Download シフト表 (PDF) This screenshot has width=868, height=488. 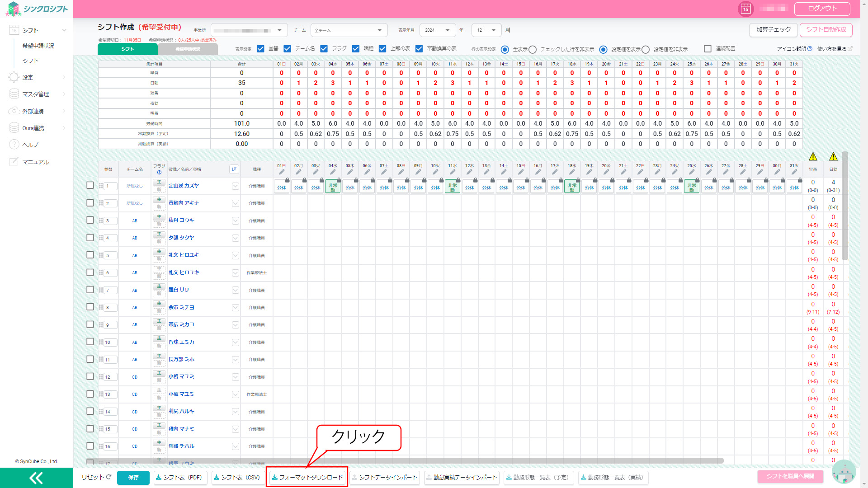pos(180,478)
